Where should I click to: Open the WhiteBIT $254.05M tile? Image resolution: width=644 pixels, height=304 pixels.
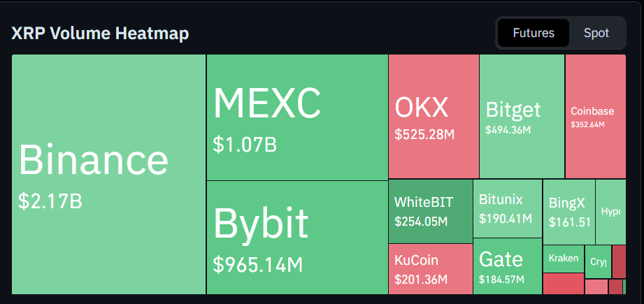pyautogui.click(x=430, y=211)
